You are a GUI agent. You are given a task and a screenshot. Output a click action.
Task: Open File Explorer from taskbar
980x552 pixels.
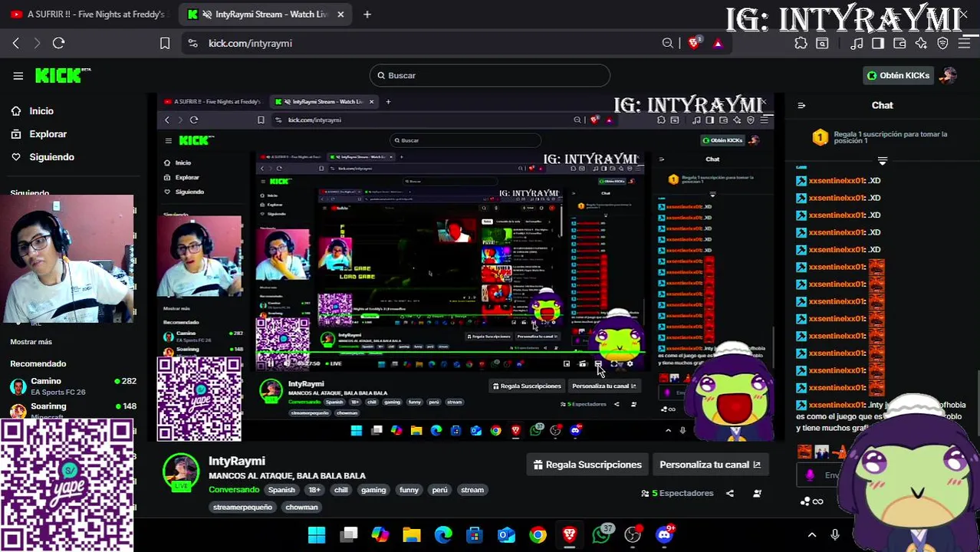point(412,534)
